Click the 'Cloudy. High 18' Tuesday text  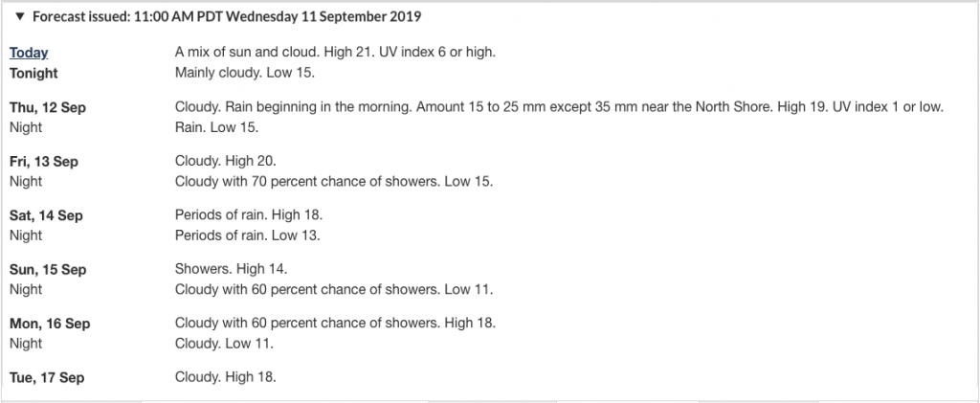coord(226,377)
